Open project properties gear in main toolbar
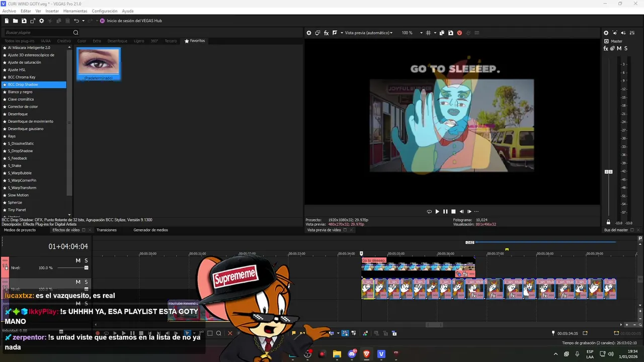 [42, 21]
